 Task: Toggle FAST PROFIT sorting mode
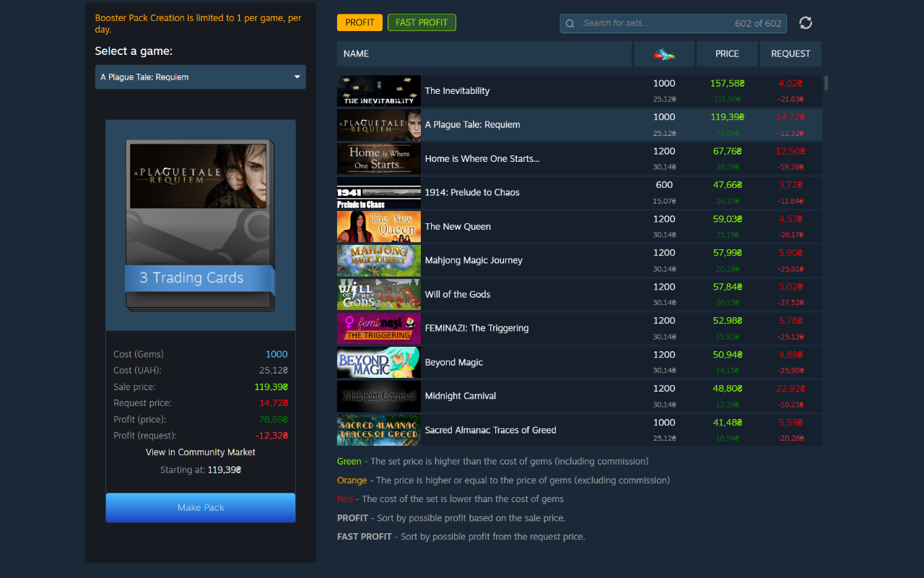[x=422, y=22]
